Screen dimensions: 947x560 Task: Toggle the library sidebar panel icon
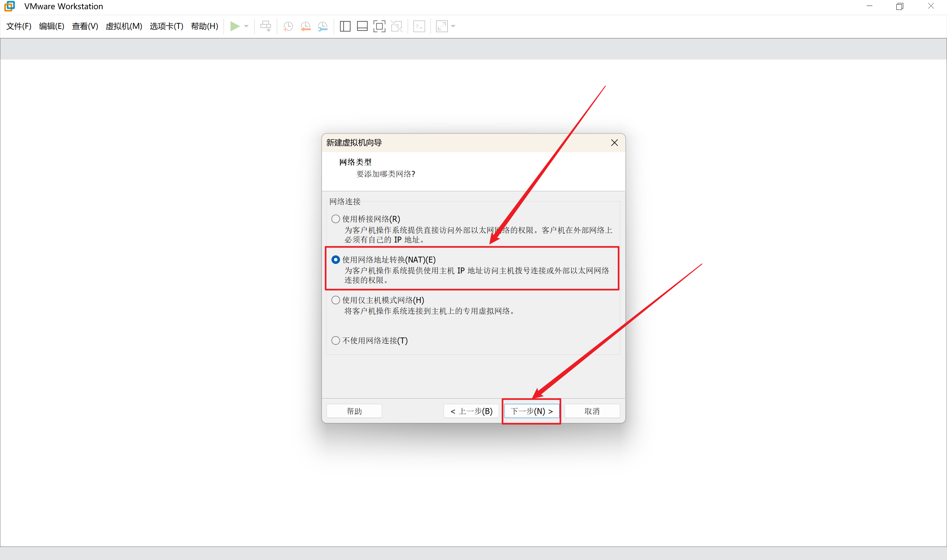(345, 26)
